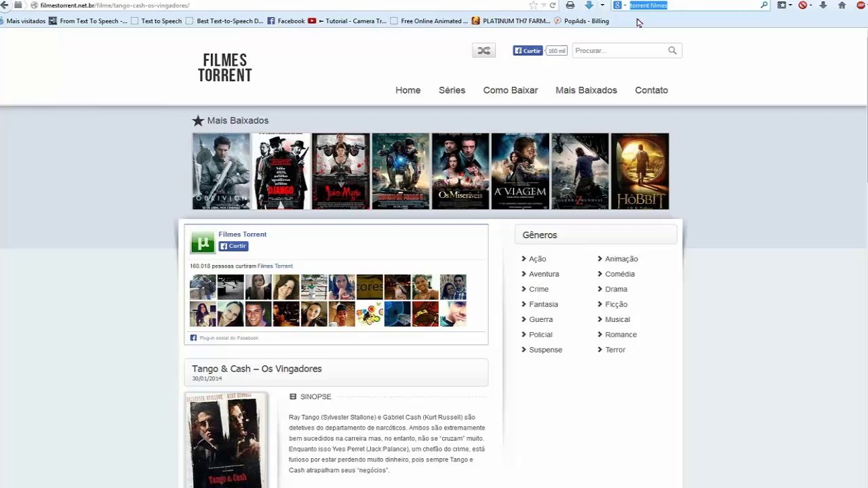Select the Animação genre

[x=621, y=259]
